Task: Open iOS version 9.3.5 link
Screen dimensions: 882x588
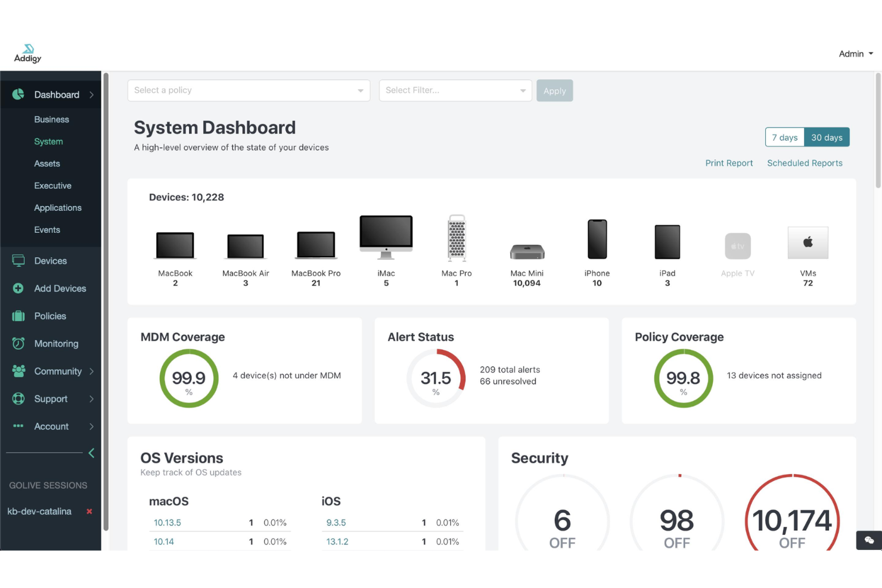Action: (x=336, y=522)
